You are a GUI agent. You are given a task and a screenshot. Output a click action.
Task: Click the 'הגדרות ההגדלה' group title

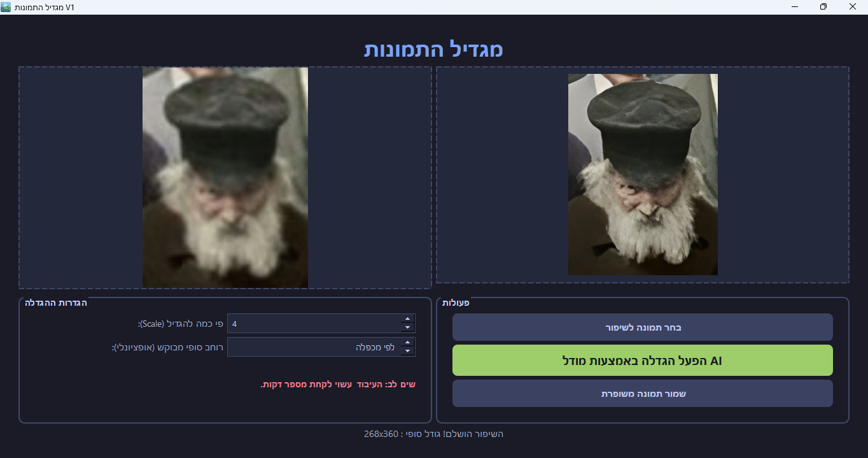[x=56, y=303]
